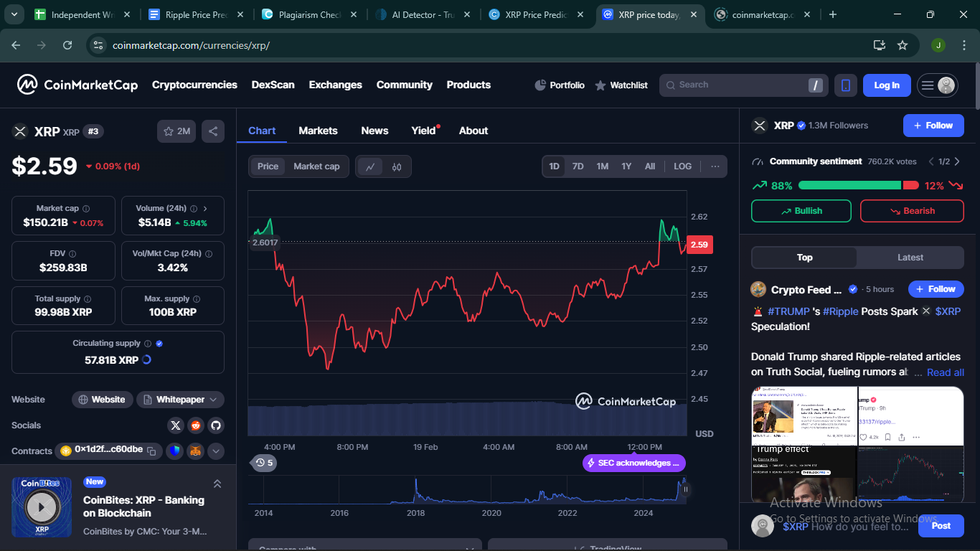Click the SEC acknowledges event marker
980x551 pixels.
click(x=634, y=463)
